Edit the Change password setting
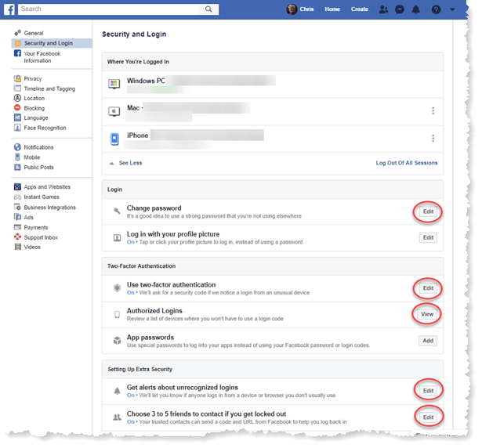The width and height of the screenshot is (482, 448). coord(428,211)
